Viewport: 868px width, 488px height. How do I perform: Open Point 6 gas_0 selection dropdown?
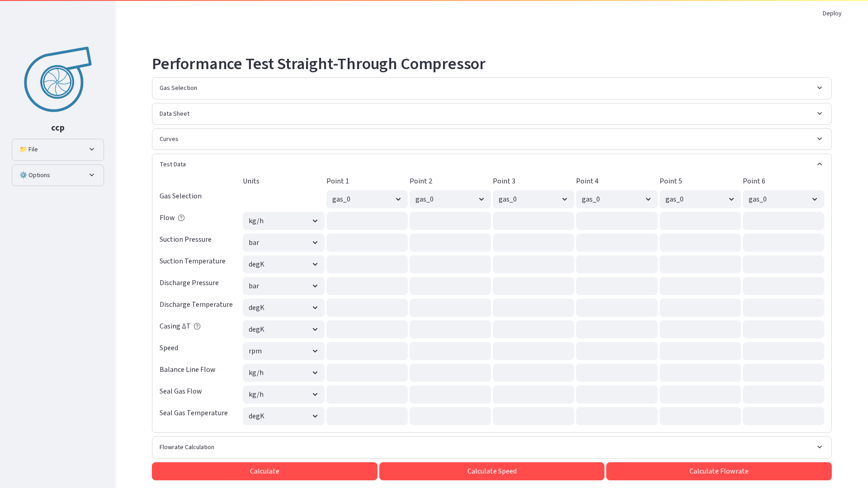(x=783, y=199)
